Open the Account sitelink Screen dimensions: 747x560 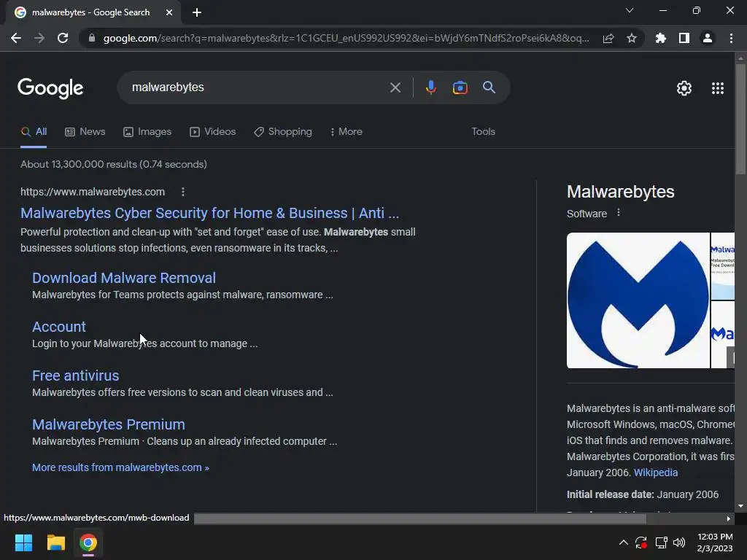(59, 327)
